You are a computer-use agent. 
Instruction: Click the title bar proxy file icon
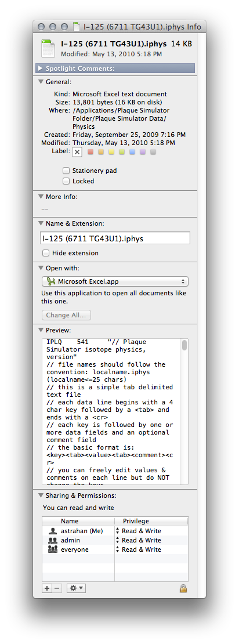coord(76,27)
